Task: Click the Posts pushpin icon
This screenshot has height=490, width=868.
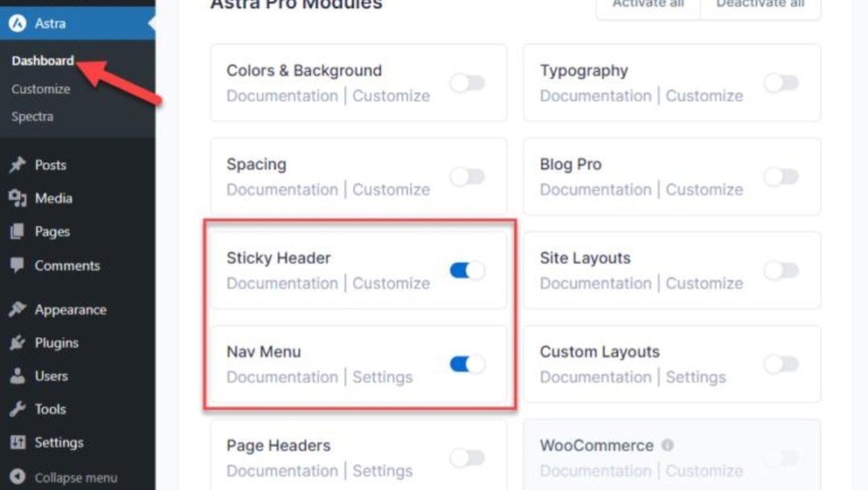Action: point(18,165)
